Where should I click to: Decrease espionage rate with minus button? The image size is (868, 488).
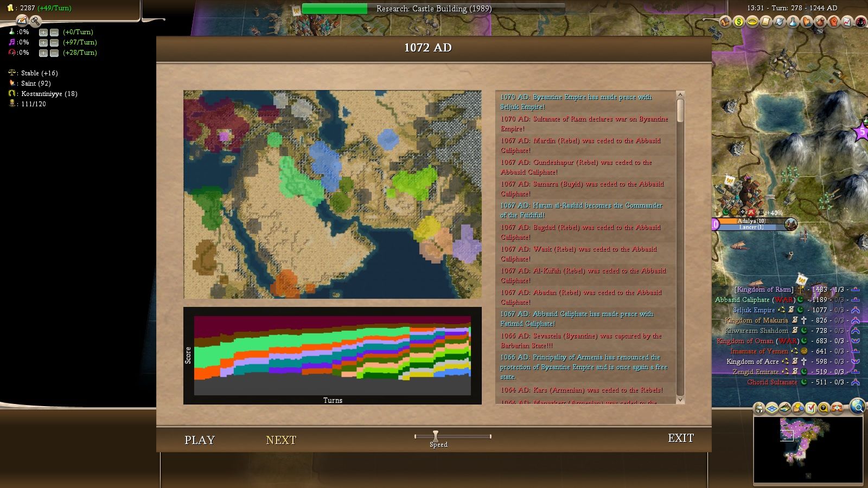[54, 53]
